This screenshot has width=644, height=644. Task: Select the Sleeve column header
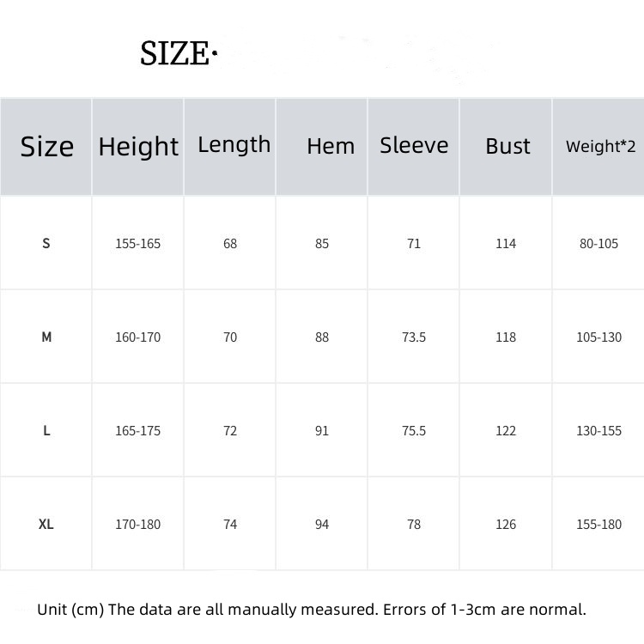pos(414,145)
